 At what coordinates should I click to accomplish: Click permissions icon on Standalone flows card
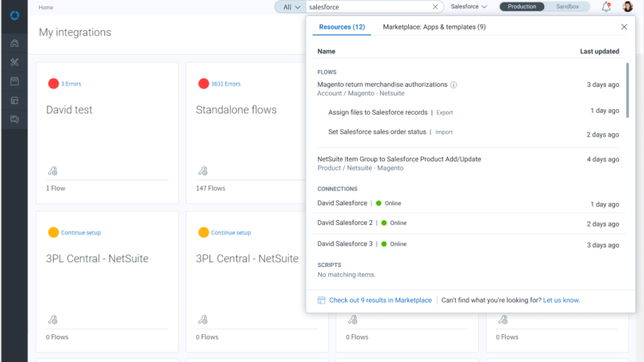pyautogui.click(x=203, y=171)
